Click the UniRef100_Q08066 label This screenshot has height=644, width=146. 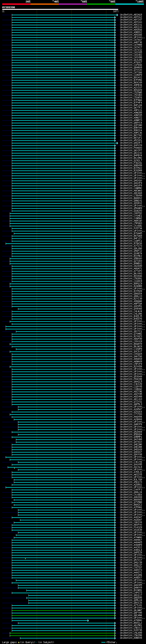pos(131,309)
